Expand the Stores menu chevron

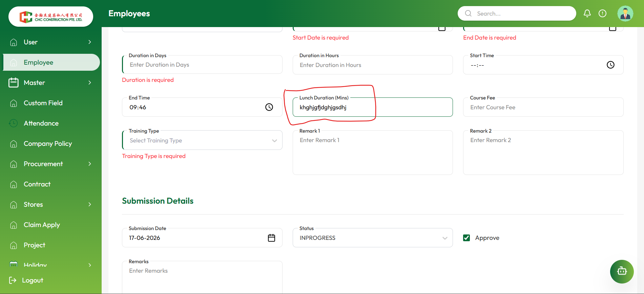click(90, 204)
